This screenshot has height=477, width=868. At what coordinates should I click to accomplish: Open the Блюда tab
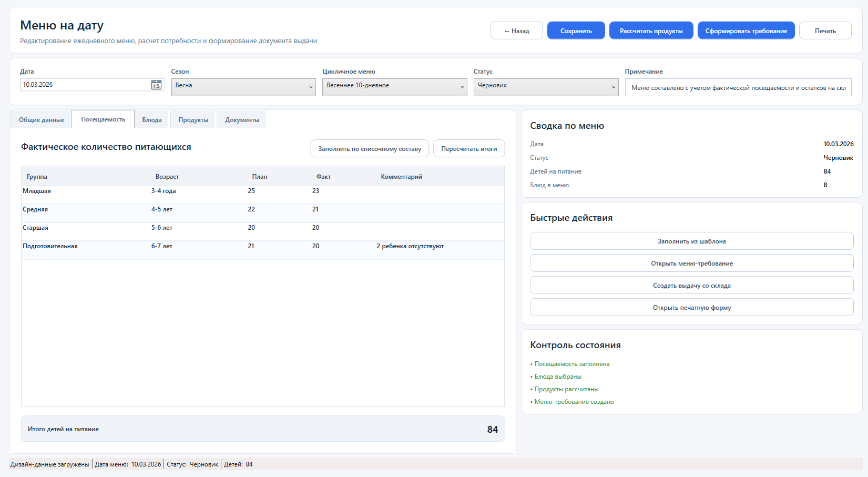(152, 120)
